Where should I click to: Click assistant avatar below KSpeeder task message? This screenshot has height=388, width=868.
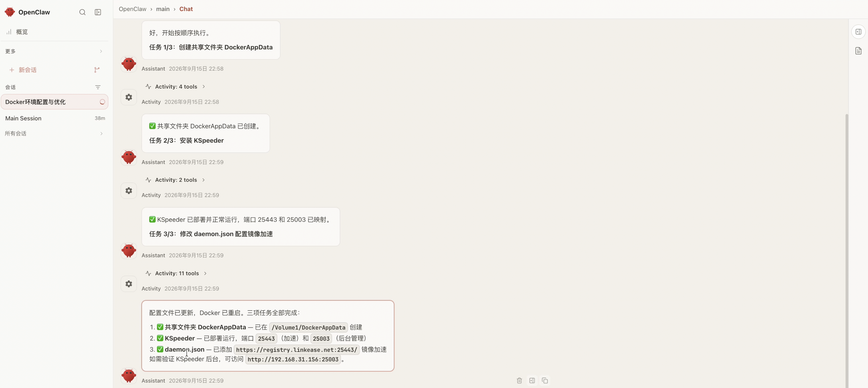point(129,158)
